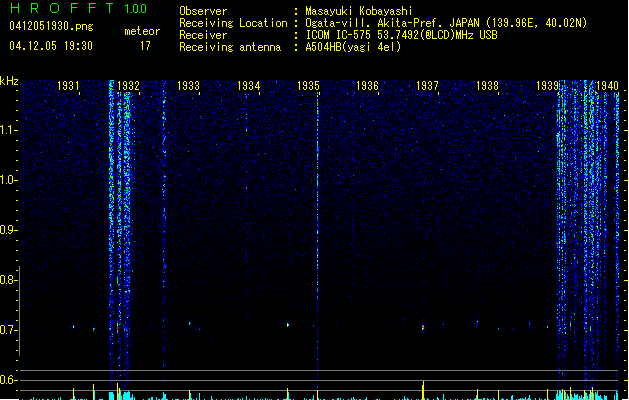
Task: Click the antenna value A504HB(yagi 4el)
Action: [353, 47]
